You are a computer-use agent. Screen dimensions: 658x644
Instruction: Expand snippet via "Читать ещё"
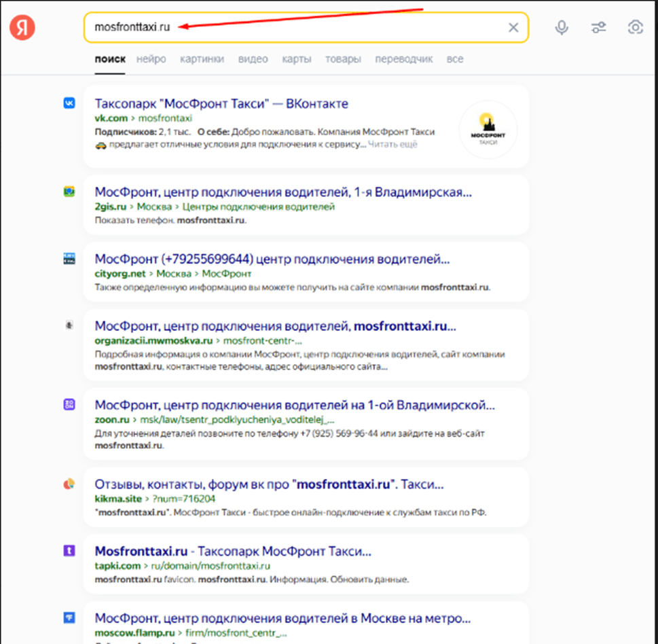click(393, 144)
